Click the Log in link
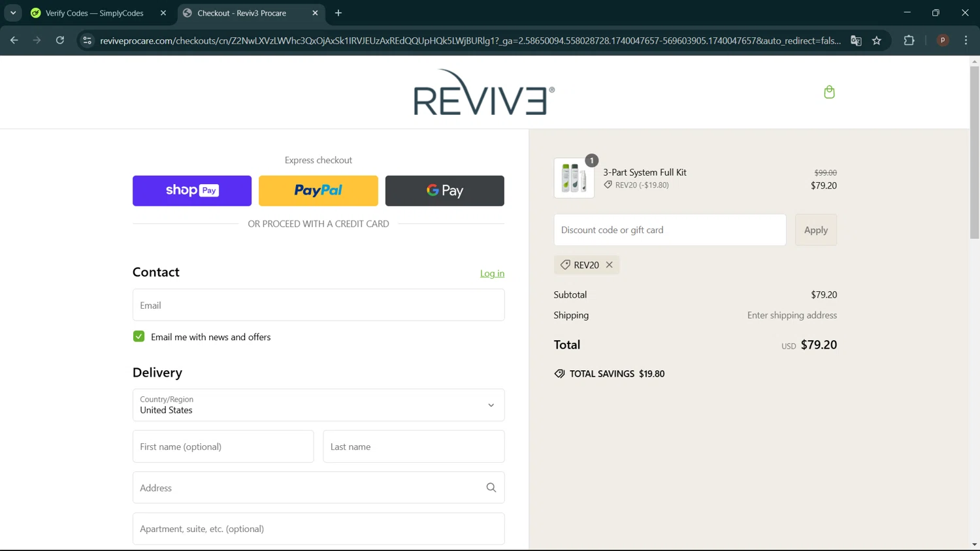Viewport: 980px width, 551px height. coord(492,274)
